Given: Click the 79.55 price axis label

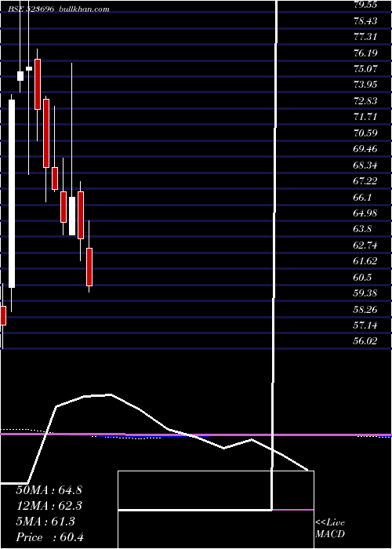Looking at the screenshot, I should tap(365, 5).
